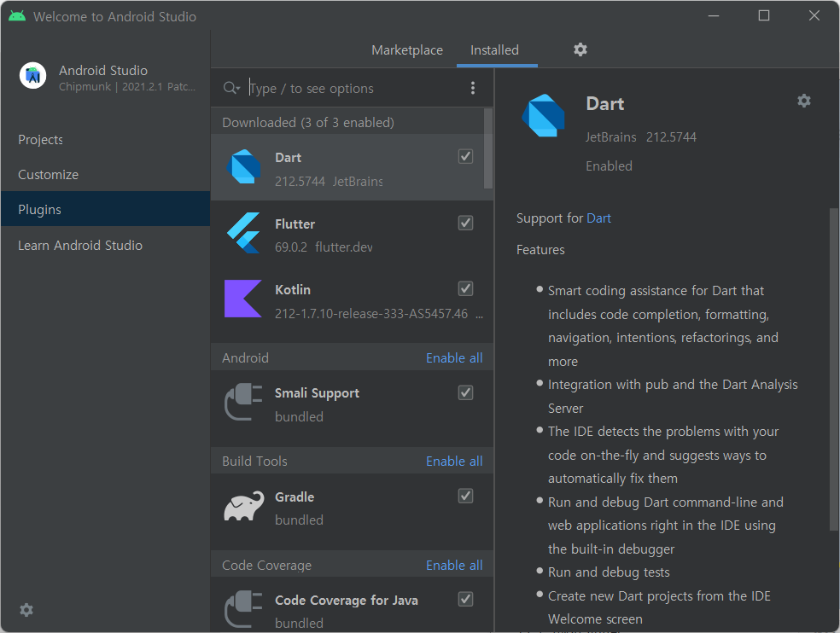Click Kotlin version 212-1.7.10-release text
The width and height of the screenshot is (840, 633).
click(371, 314)
